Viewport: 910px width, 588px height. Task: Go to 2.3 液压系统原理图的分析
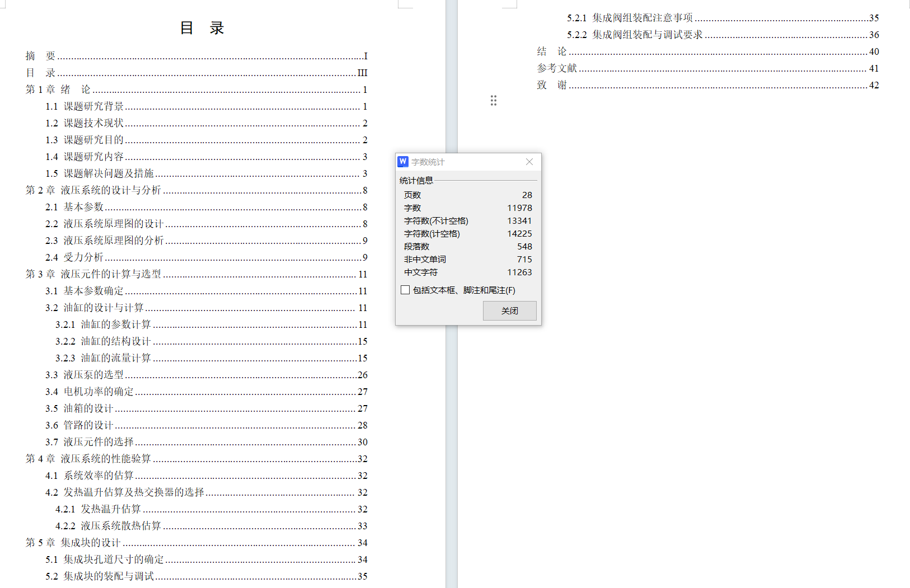207,241
